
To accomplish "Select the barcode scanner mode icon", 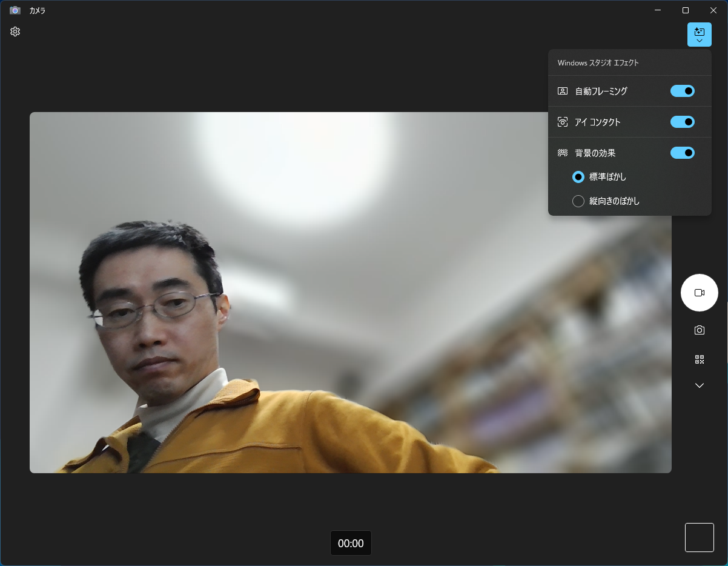I will pos(700,359).
